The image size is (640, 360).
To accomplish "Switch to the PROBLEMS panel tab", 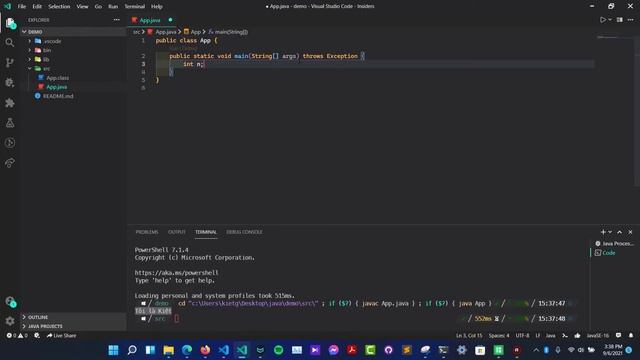I will pyautogui.click(x=147, y=232).
